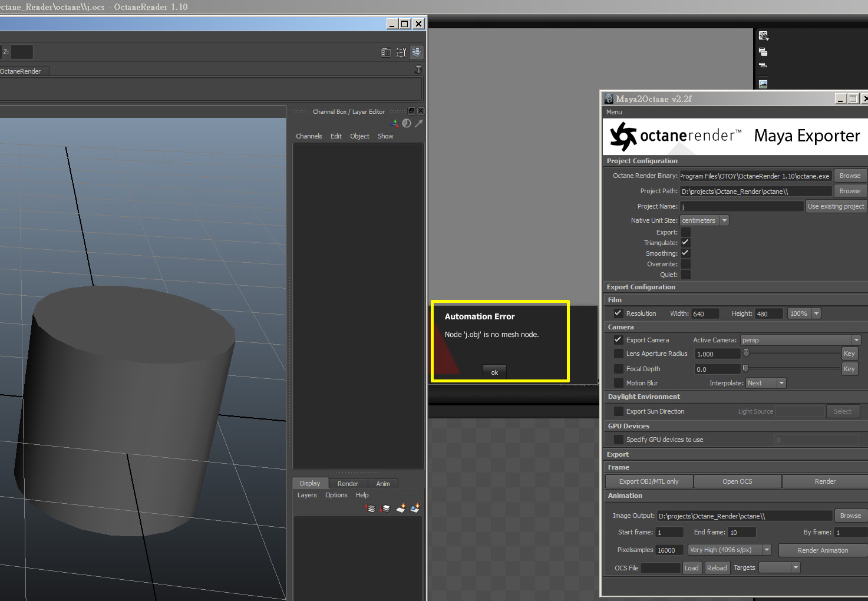Click the Maya2Octane window title icon
868x601 pixels.
[x=609, y=99]
